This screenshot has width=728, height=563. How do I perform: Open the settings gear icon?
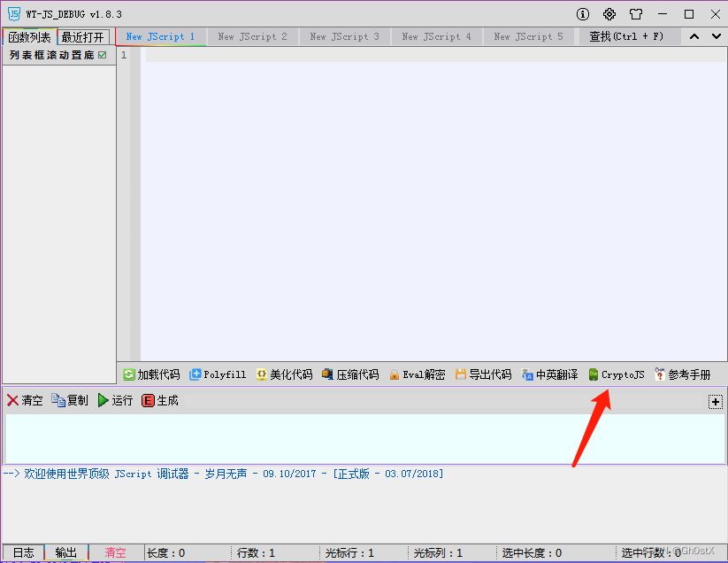(609, 14)
